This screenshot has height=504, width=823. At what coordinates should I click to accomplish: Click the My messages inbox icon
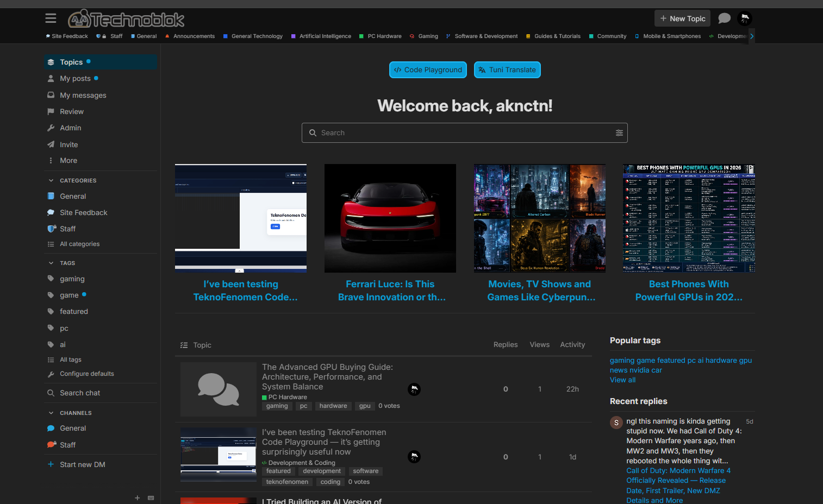point(51,95)
